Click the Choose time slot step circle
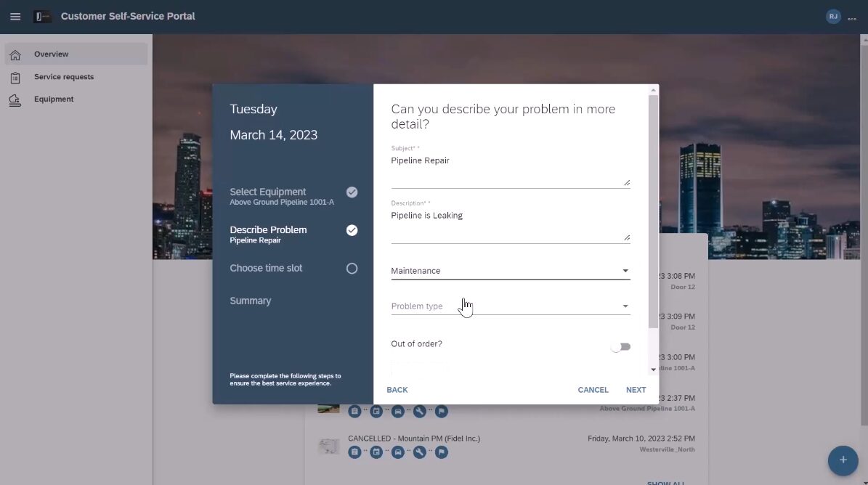868x485 pixels. pyautogui.click(x=352, y=269)
